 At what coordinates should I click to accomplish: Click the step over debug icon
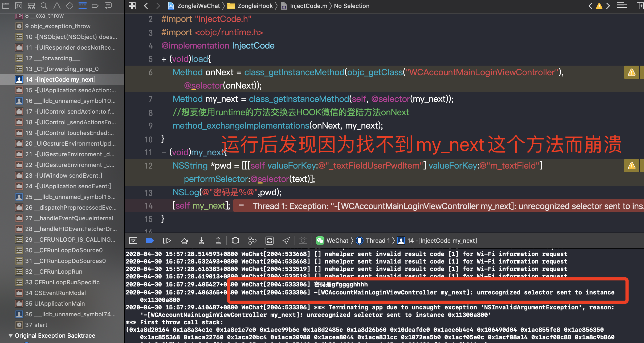184,241
